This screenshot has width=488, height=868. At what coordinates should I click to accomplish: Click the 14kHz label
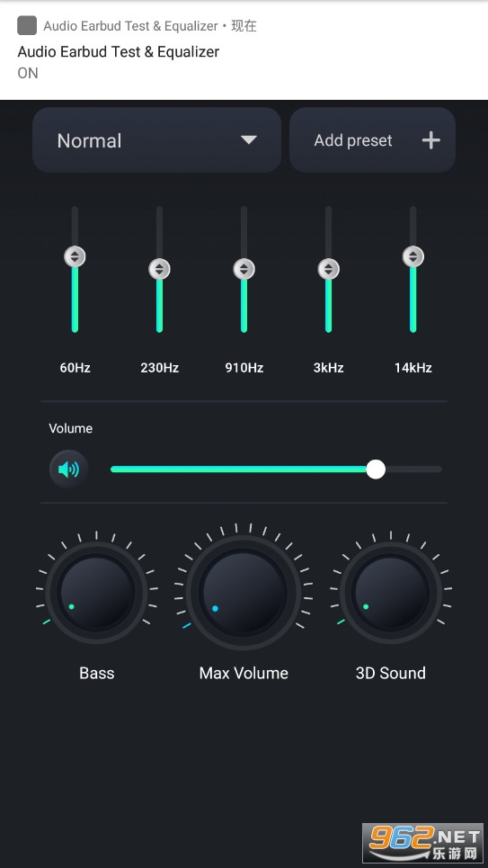413,368
